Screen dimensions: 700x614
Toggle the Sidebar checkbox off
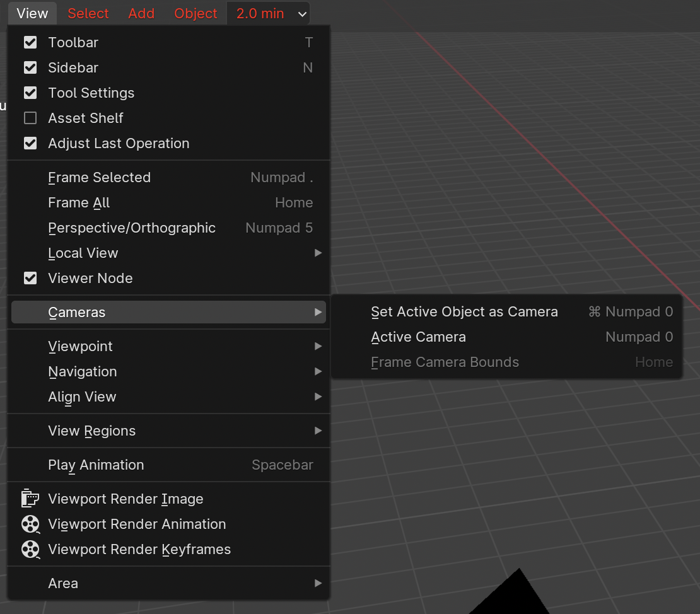30,67
